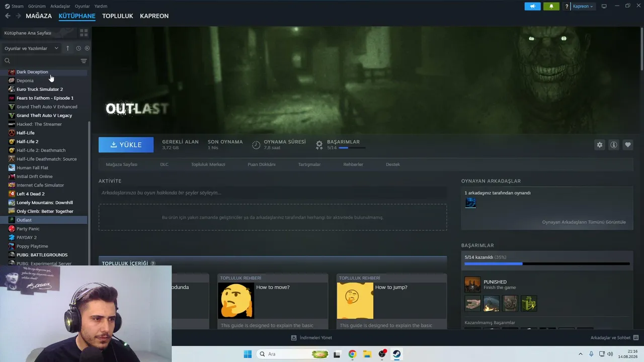Open the Destek support link
644x362 pixels.
393,164
